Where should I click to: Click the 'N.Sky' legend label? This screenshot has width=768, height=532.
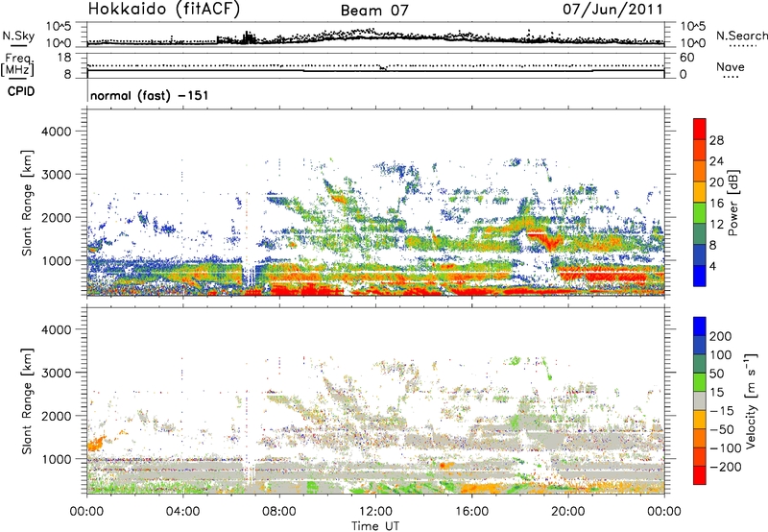pyautogui.click(x=18, y=36)
